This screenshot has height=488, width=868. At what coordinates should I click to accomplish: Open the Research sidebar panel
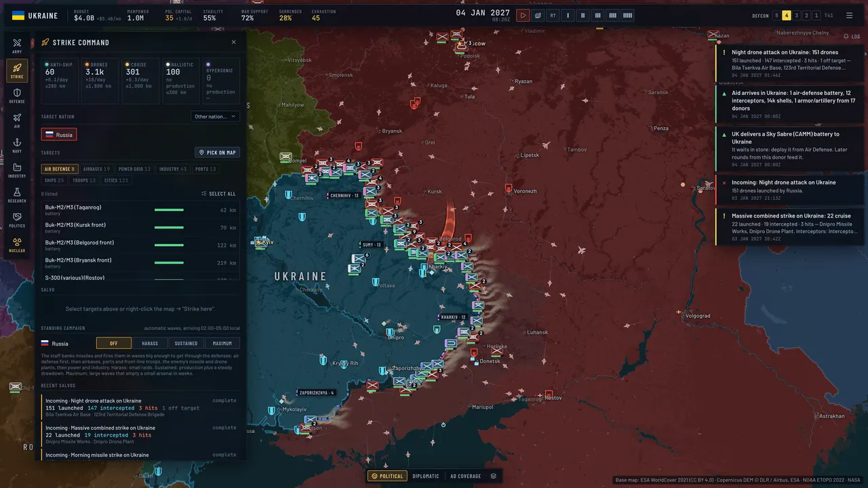coord(17,195)
